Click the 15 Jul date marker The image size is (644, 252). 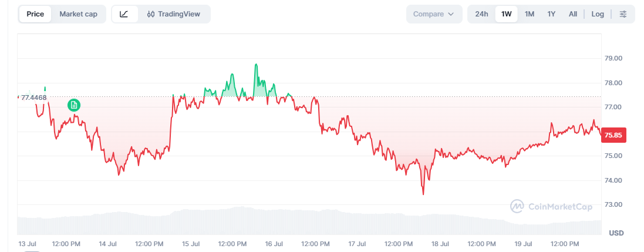pyautogui.click(x=191, y=244)
